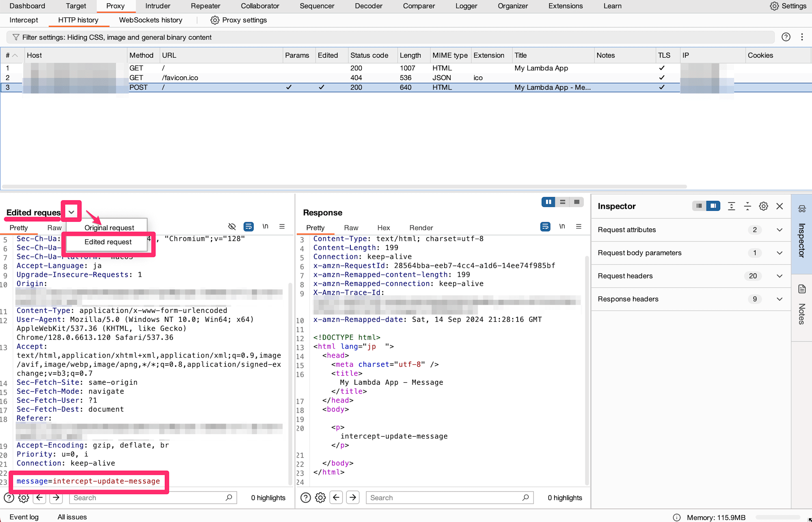The width and height of the screenshot is (812, 522).
Task: Choose Edited request from dropdown
Action: (x=108, y=242)
